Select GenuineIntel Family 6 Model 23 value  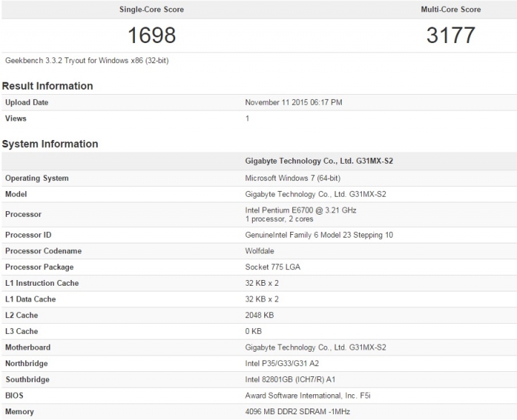pyautogui.click(x=319, y=235)
